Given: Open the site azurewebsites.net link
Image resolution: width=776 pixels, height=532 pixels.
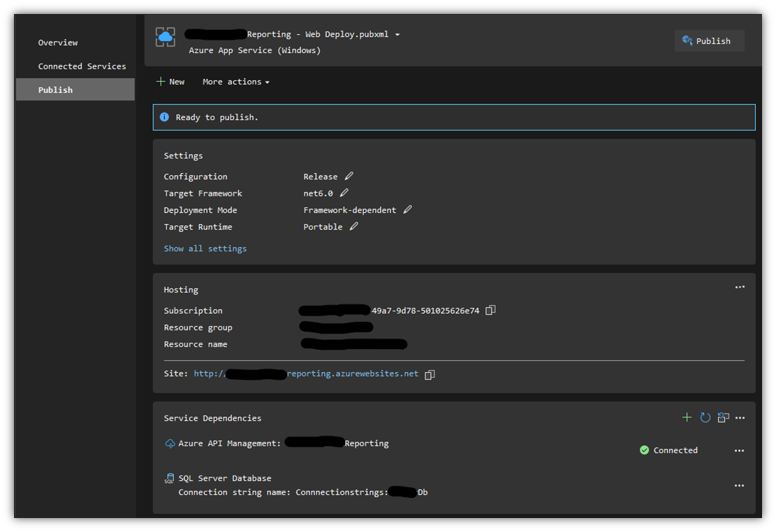Looking at the screenshot, I should coord(306,374).
